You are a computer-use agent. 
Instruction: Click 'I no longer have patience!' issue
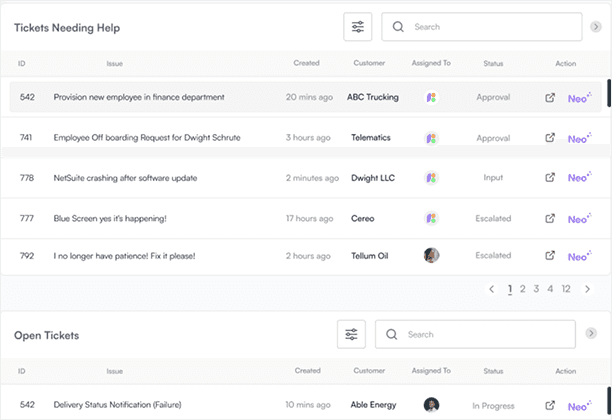pyautogui.click(x=125, y=256)
